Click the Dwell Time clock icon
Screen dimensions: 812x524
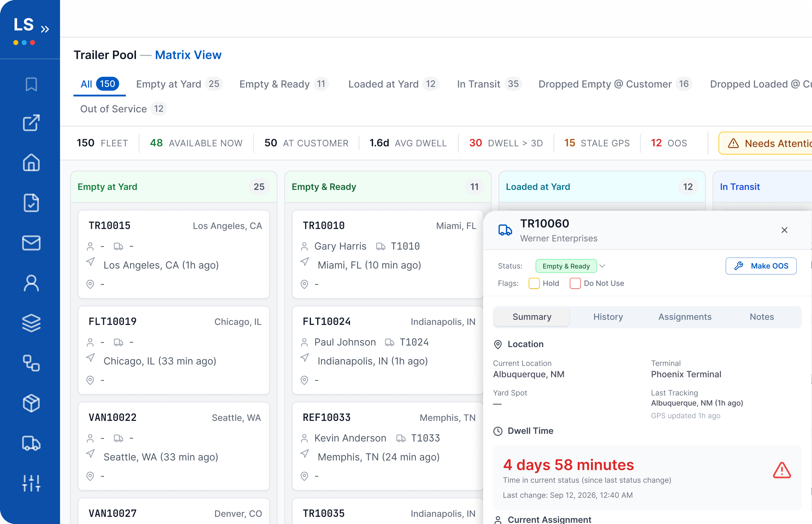[498, 431]
